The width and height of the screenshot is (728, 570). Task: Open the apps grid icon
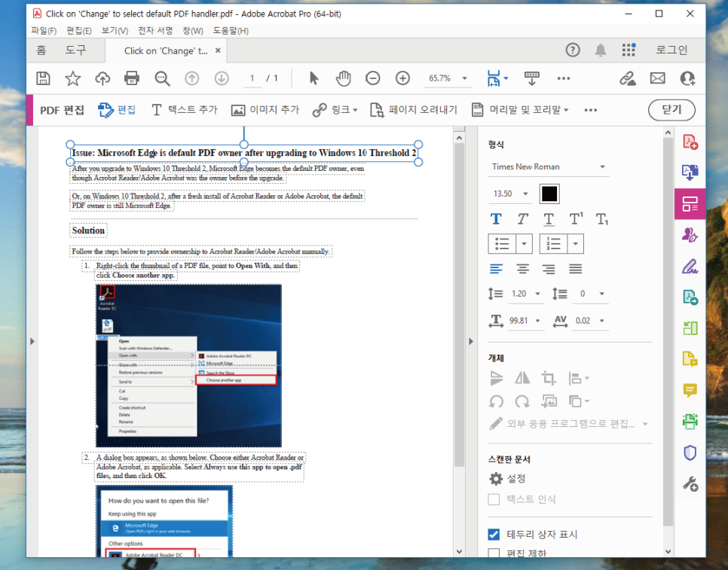pyautogui.click(x=629, y=50)
